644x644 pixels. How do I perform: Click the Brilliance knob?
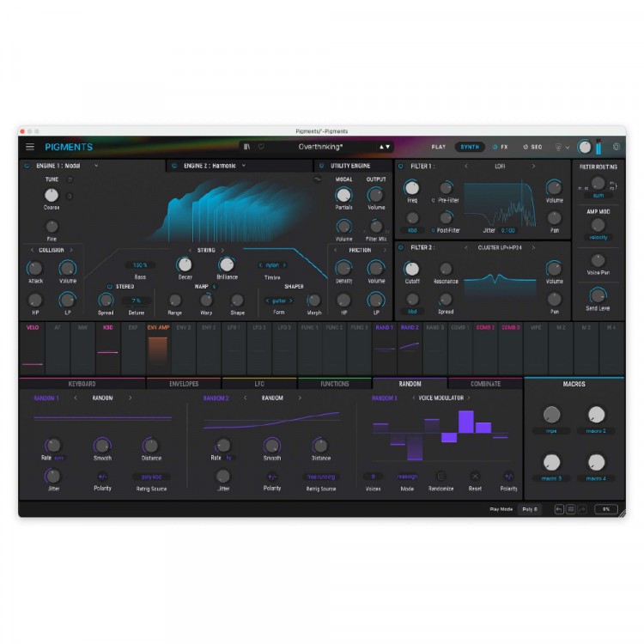(x=227, y=264)
